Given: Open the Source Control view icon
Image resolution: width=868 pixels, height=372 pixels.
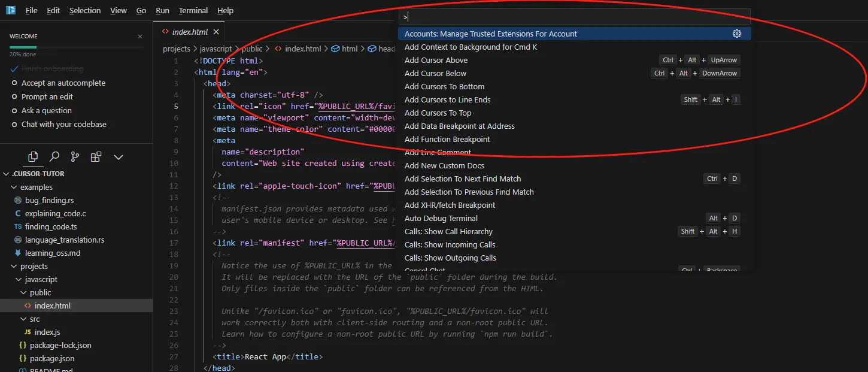Looking at the screenshot, I should (75, 157).
